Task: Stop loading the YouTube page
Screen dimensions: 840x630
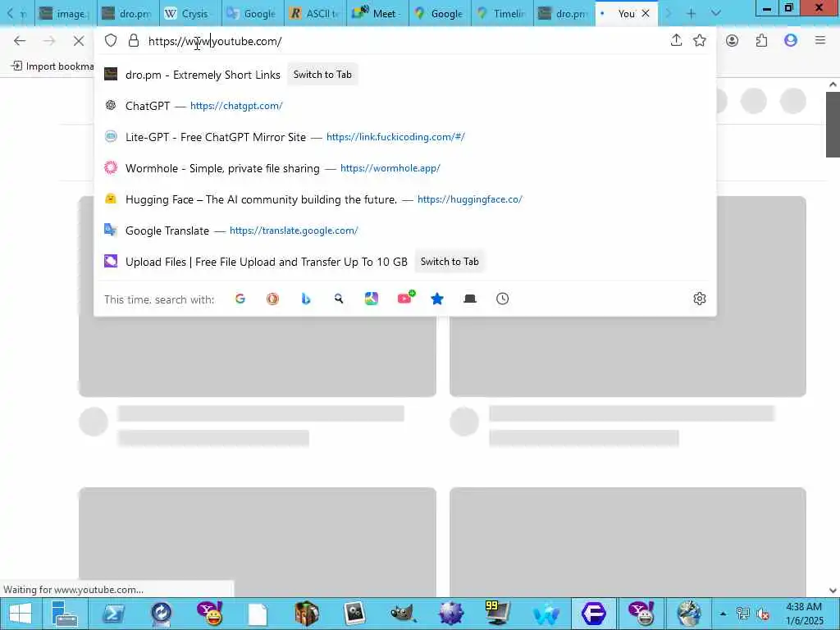Action: click(78, 41)
